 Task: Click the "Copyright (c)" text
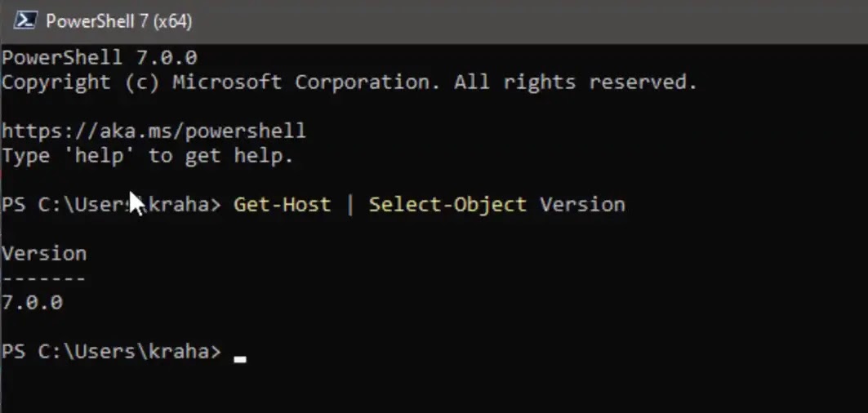(80, 82)
